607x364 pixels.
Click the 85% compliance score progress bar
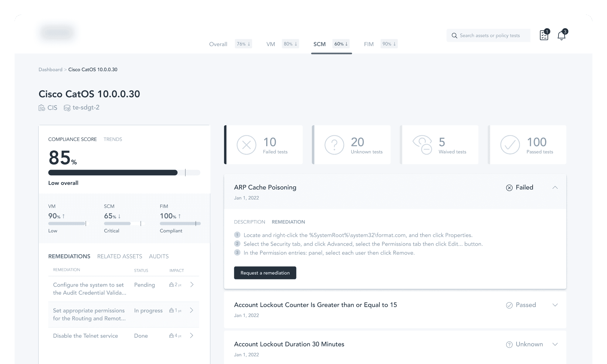click(x=124, y=173)
